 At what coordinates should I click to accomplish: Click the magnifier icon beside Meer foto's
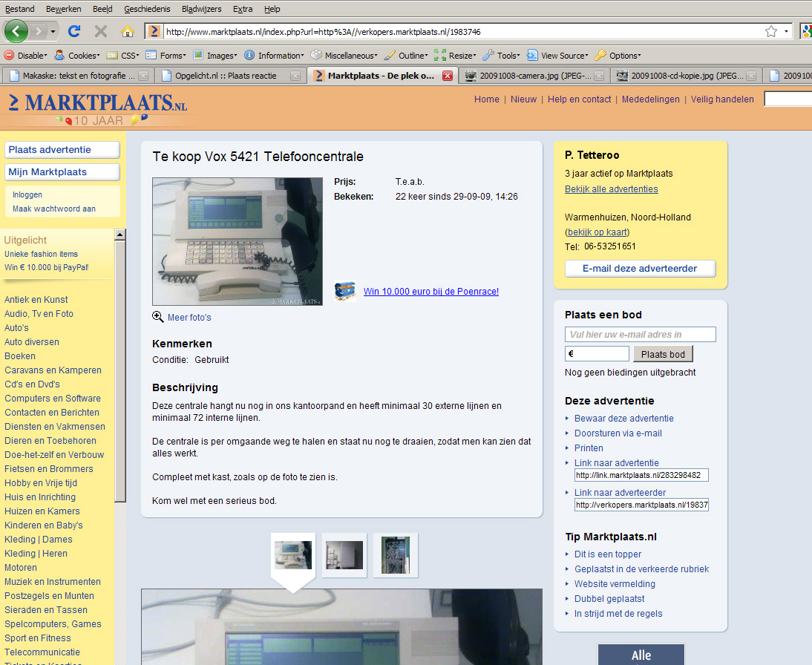click(x=158, y=317)
